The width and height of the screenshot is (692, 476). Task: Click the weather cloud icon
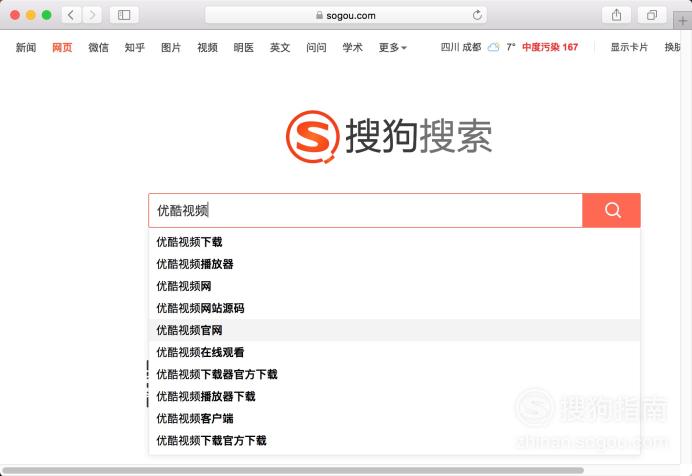493,47
